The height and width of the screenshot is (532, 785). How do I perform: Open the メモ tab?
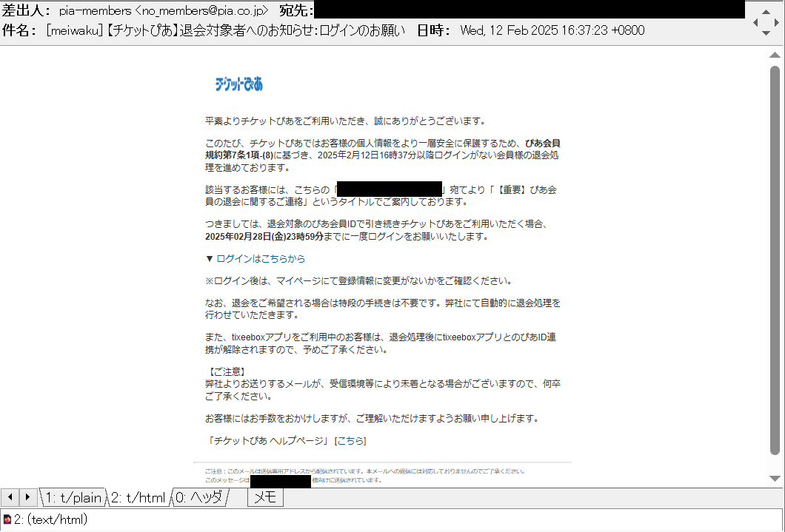click(x=265, y=497)
